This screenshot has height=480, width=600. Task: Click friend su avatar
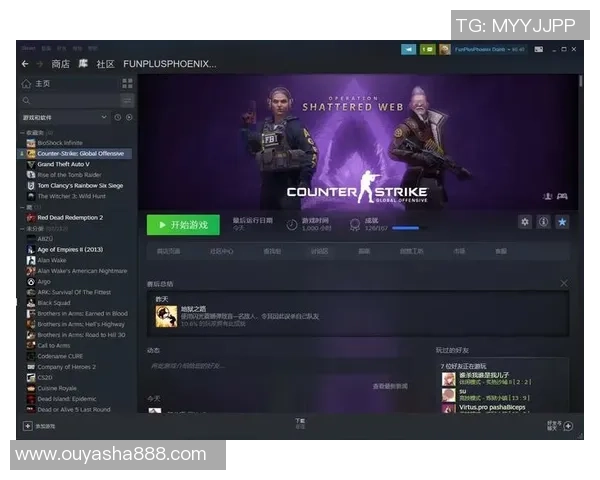click(448, 395)
